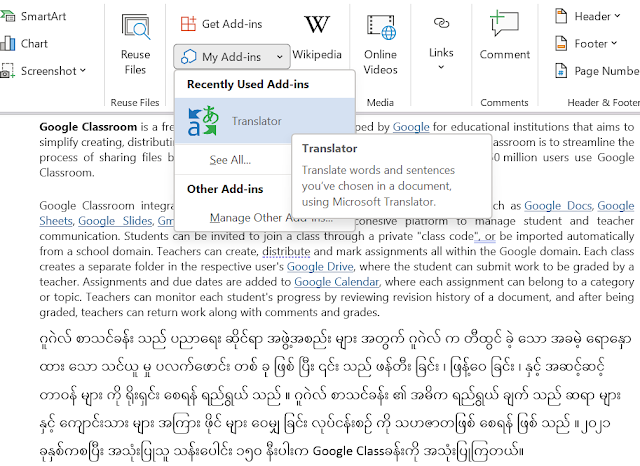Add a new Comment
Image resolution: width=640 pixels, height=466 pixels.
(x=504, y=37)
